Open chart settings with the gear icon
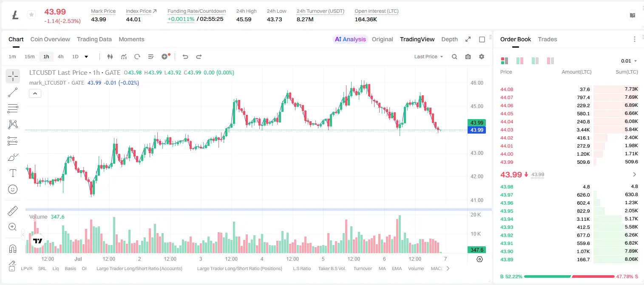Image resolution: width=644 pixels, height=285 pixels. pyautogui.click(x=482, y=57)
